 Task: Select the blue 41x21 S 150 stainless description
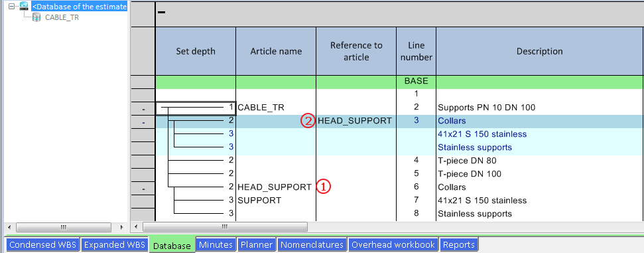[x=540, y=134]
